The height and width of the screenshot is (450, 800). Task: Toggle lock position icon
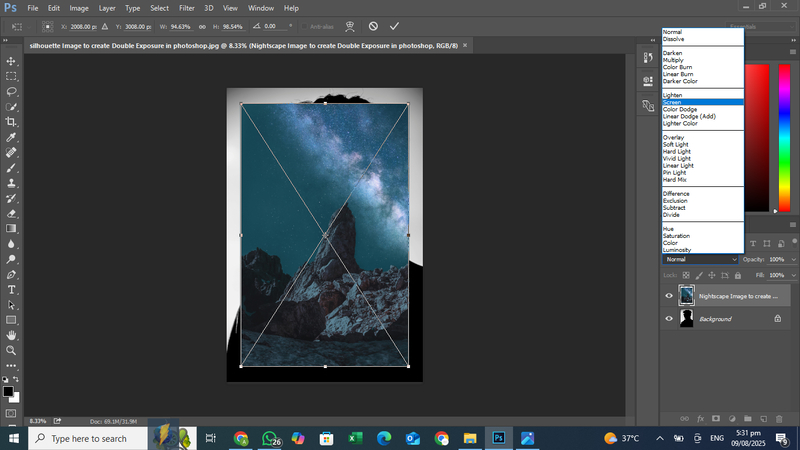(712, 276)
